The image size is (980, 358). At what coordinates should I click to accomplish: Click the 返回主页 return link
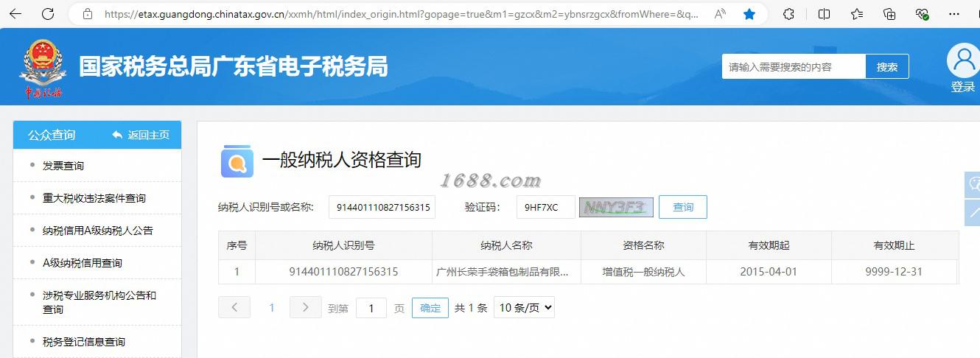point(141,135)
